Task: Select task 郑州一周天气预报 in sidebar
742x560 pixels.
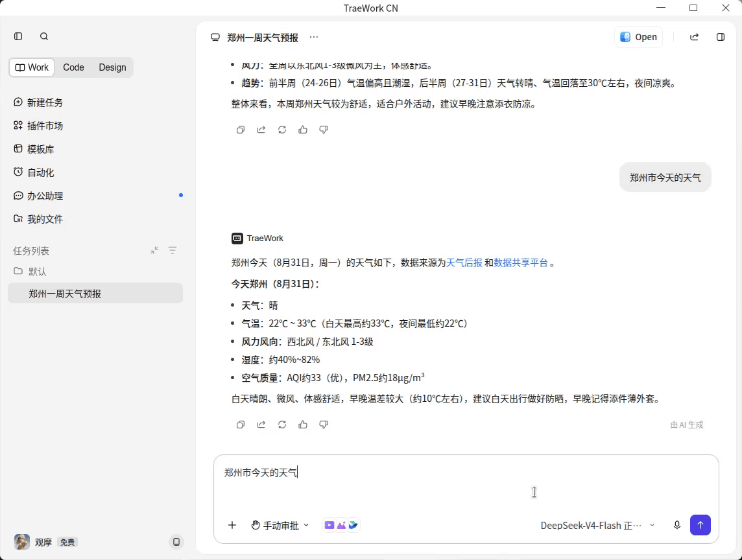Action: pyautogui.click(x=95, y=294)
